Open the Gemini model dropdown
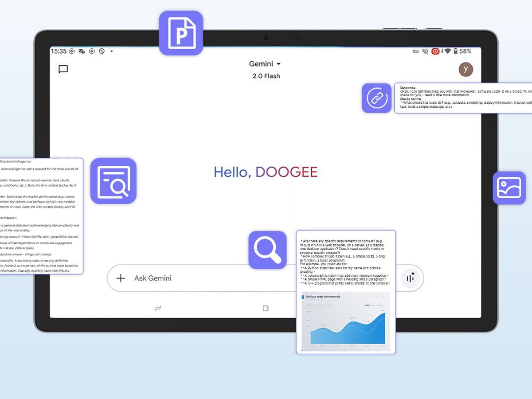This screenshot has height=399, width=532. (265, 64)
